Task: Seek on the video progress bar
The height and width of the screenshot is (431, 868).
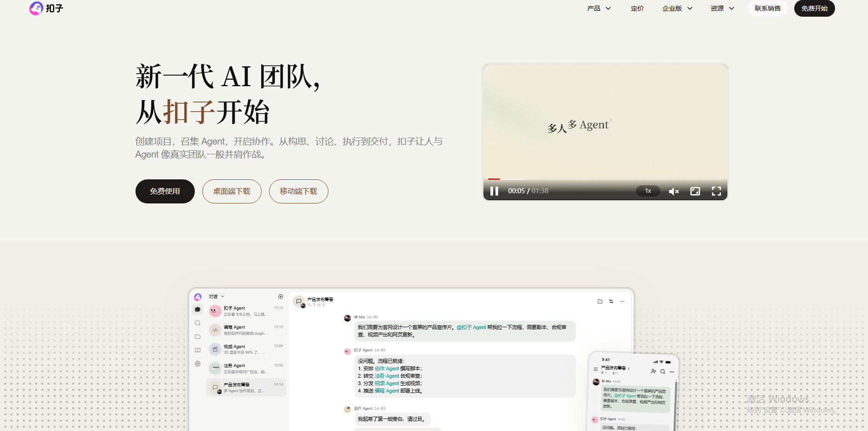Action: (x=605, y=179)
